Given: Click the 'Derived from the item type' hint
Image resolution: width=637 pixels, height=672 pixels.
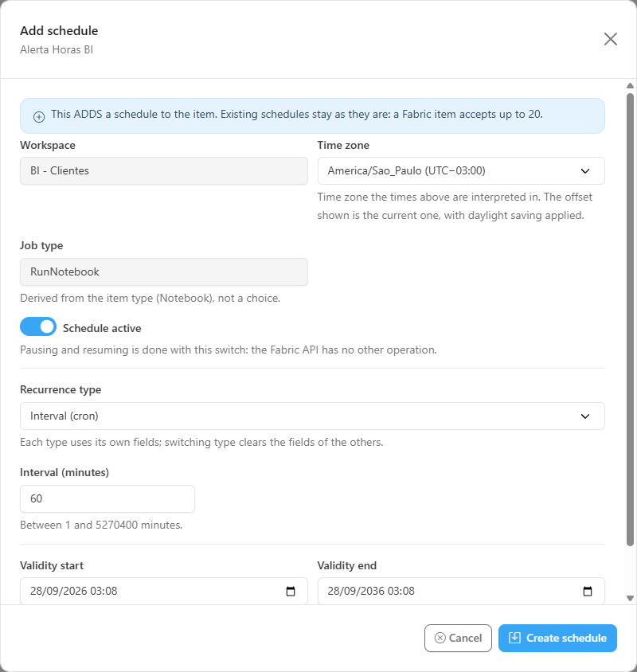Looking at the screenshot, I should click(150, 299).
